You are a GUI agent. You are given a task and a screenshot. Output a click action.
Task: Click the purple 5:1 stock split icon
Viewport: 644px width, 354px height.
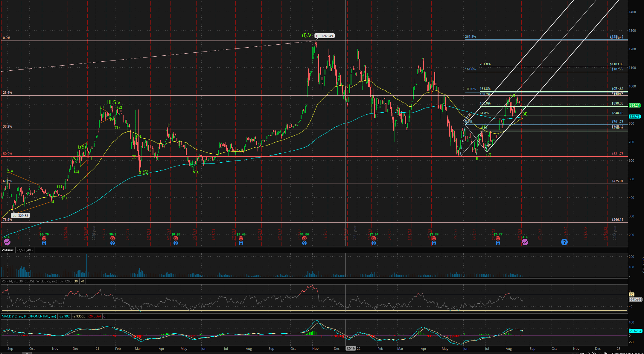pos(7,242)
